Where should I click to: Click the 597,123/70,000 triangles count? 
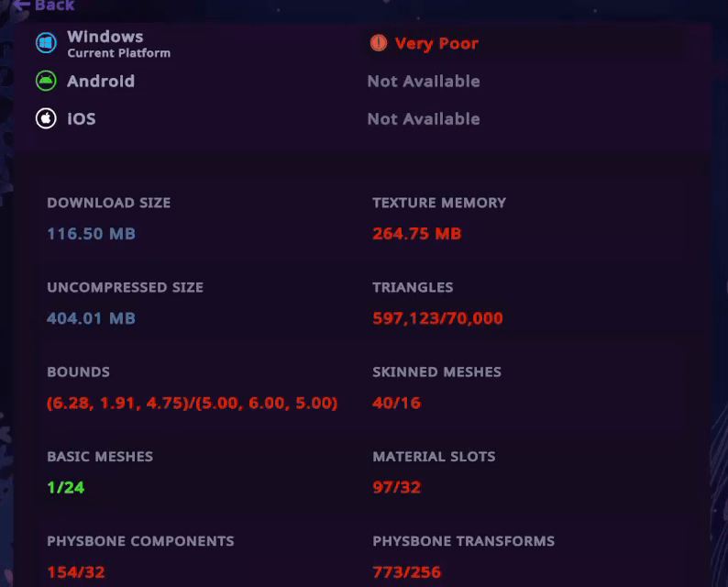[x=437, y=318]
